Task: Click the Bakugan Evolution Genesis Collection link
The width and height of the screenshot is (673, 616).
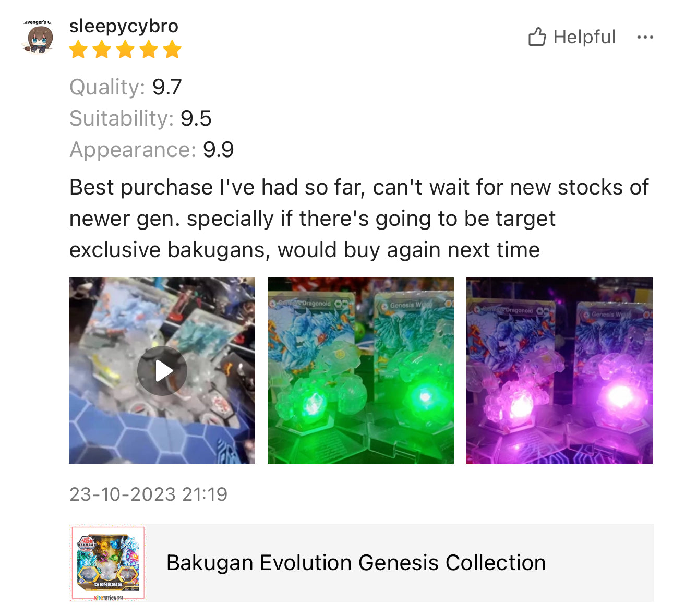Action: (356, 563)
